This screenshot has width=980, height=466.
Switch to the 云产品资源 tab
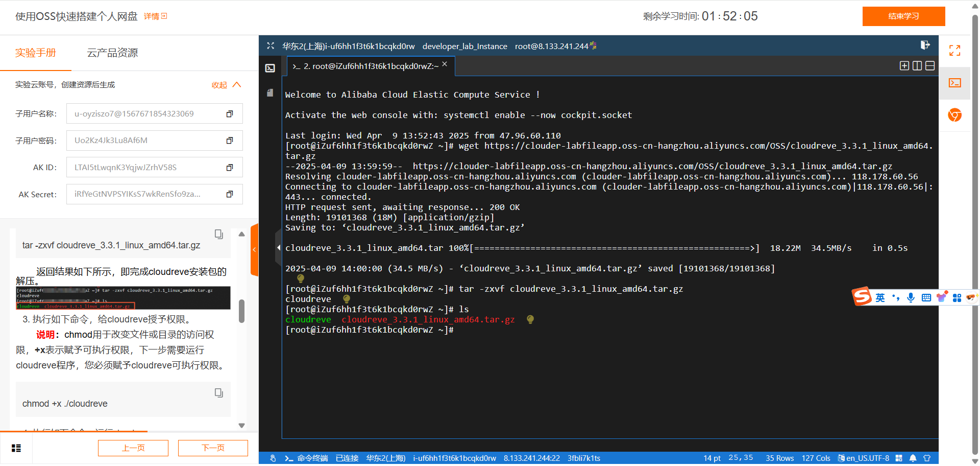112,53
